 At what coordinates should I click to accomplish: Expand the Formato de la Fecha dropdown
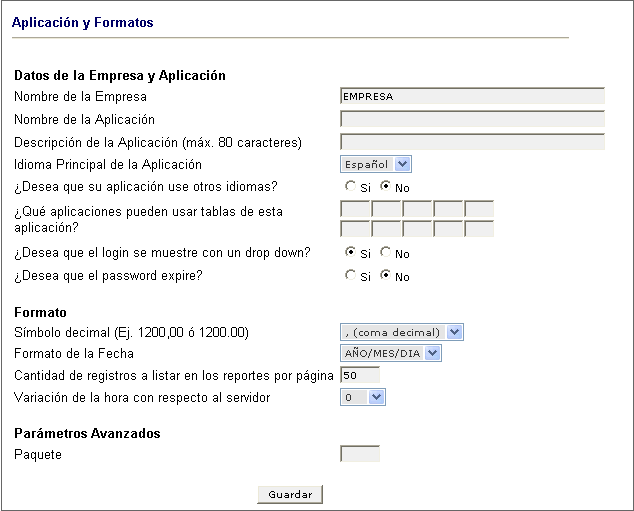click(391, 353)
